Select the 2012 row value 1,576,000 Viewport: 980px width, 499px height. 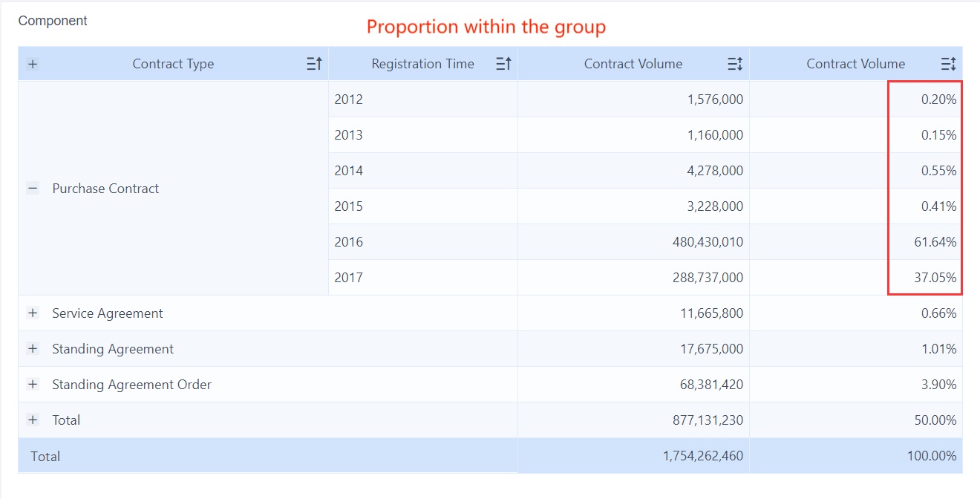point(716,98)
